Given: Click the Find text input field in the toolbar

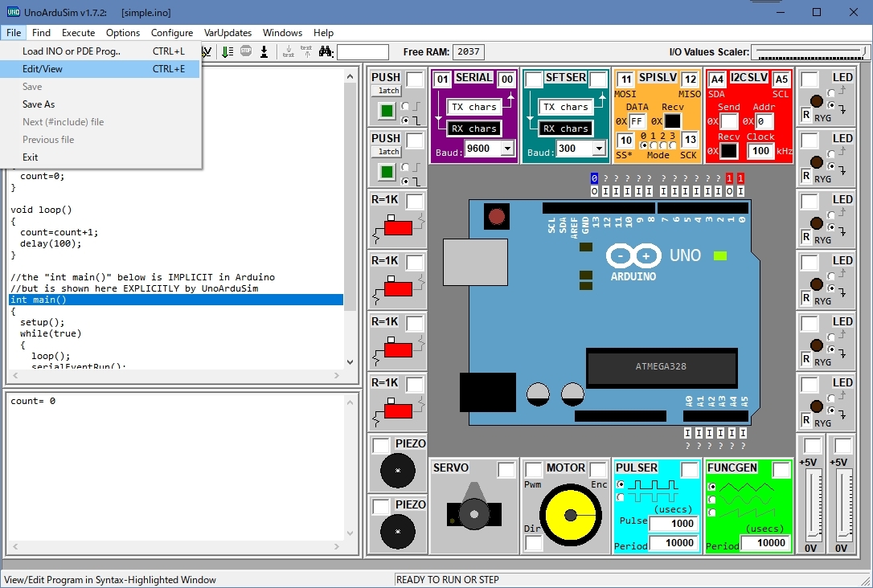Looking at the screenshot, I should click(x=363, y=52).
